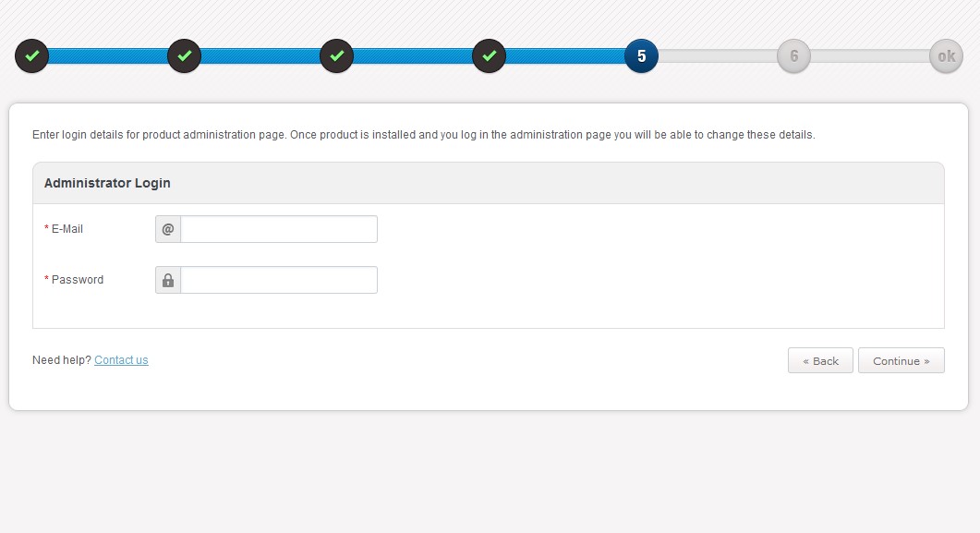Image resolution: width=980 pixels, height=533 pixels.
Task: Click the "Need help?" text
Action: click(x=61, y=360)
